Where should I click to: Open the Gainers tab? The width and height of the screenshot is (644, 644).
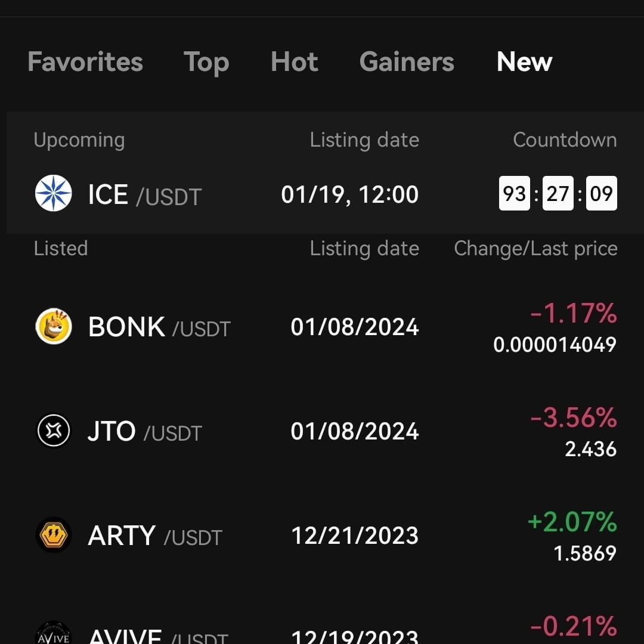[x=406, y=62]
